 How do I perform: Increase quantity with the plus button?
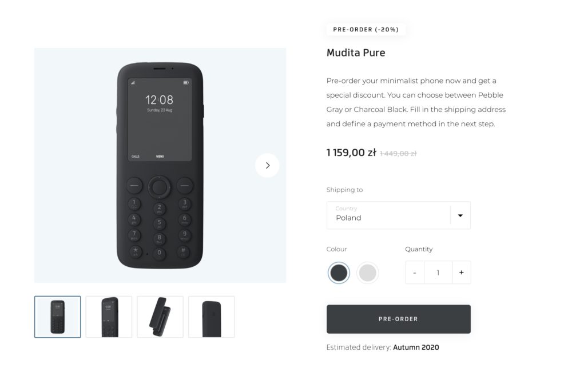pyautogui.click(x=462, y=273)
